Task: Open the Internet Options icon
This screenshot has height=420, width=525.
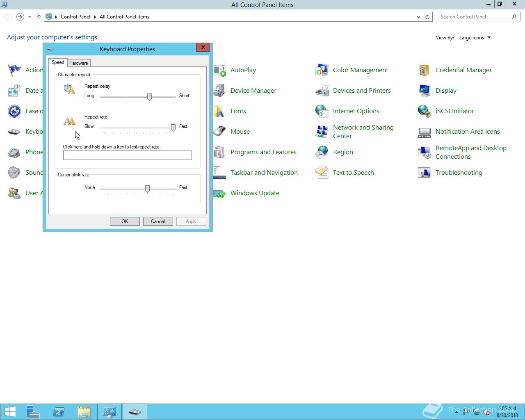Action: [322, 111]
